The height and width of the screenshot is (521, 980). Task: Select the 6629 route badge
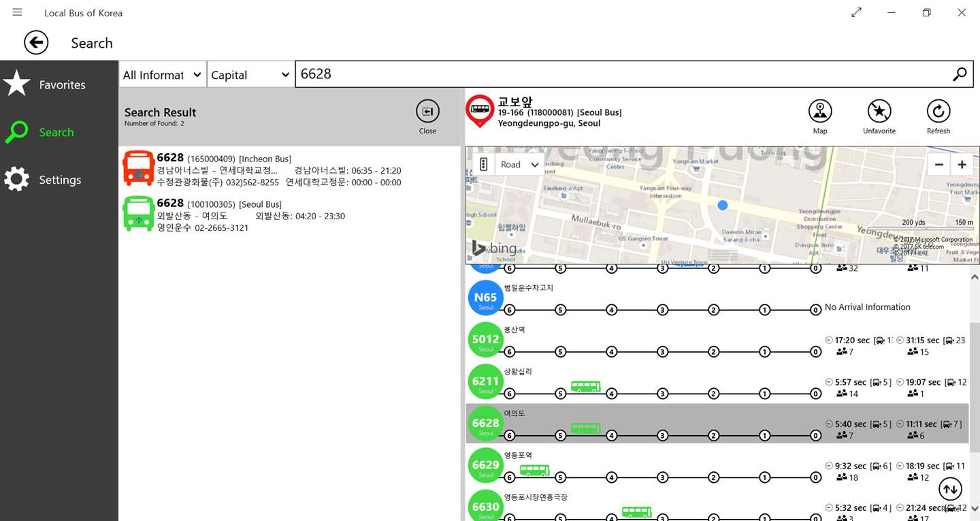tap(485, 465)
